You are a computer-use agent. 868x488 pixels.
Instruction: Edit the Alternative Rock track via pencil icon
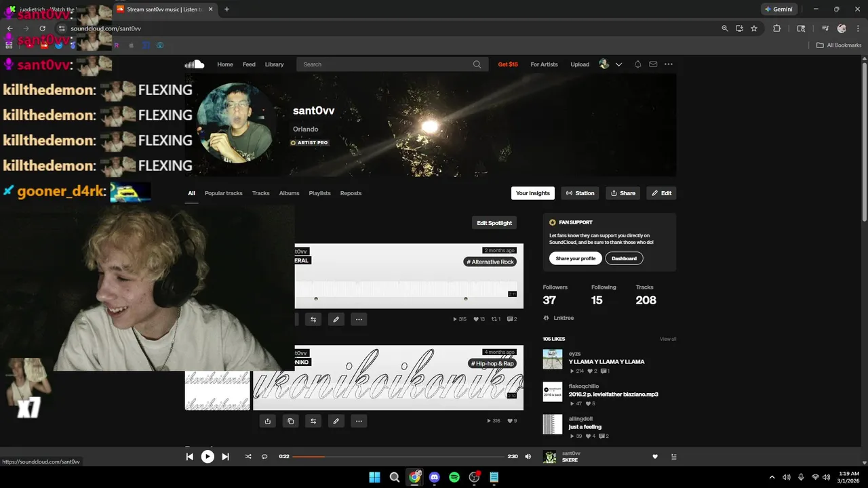pyautogui.click(x=336, y=319)
